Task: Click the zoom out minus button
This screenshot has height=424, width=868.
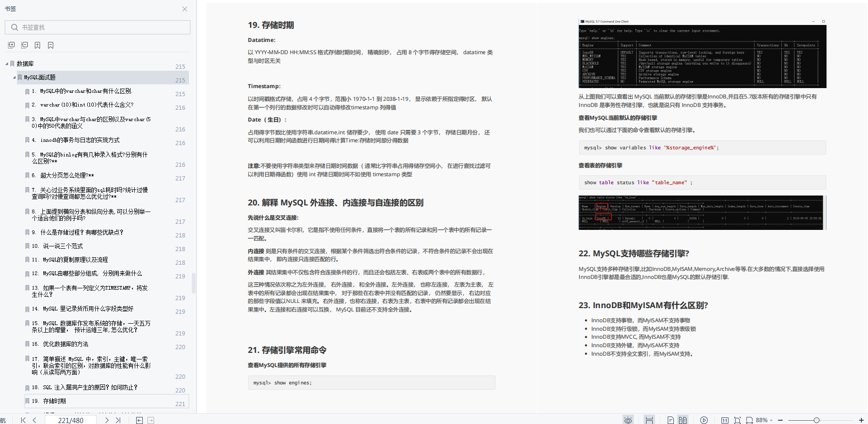Action: (780, 420)
